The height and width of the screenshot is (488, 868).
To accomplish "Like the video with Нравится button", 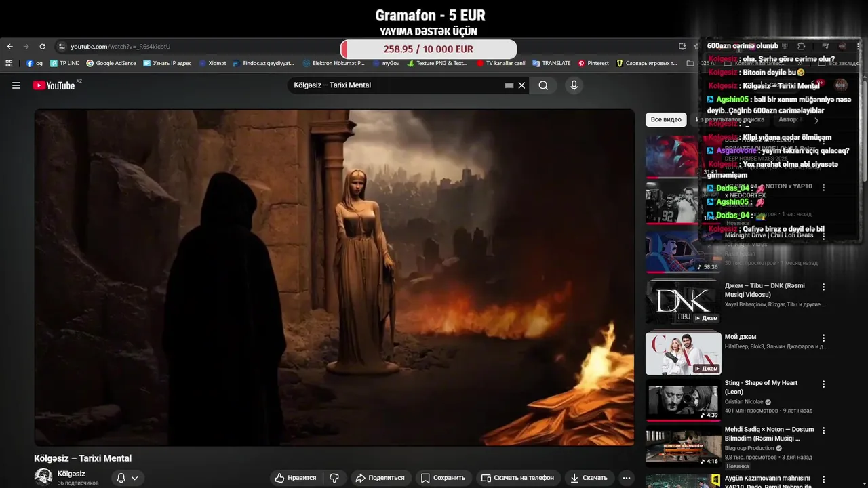I will (295, 478).
